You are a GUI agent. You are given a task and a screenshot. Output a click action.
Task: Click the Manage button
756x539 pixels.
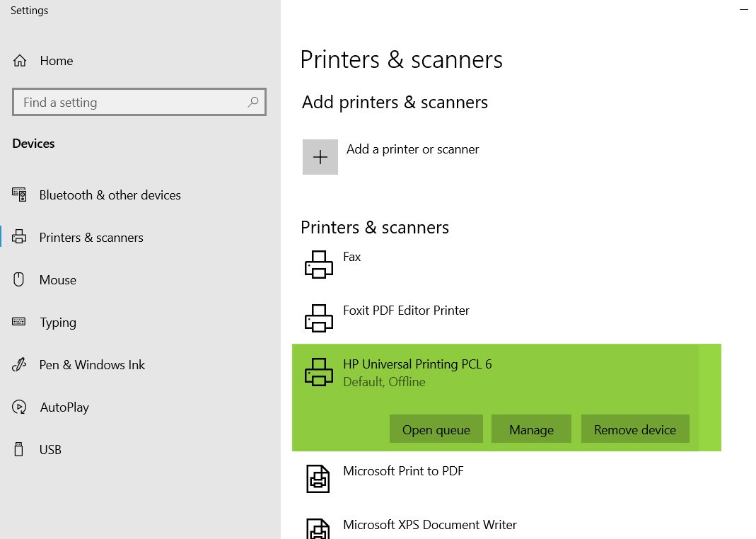(531, 429)
